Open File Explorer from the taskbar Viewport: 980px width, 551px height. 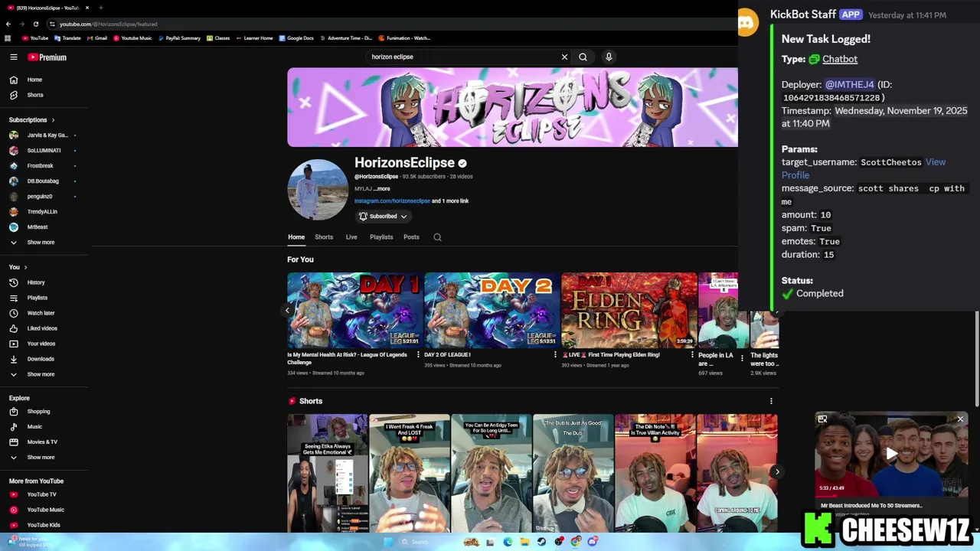click(x=524, y=542)
